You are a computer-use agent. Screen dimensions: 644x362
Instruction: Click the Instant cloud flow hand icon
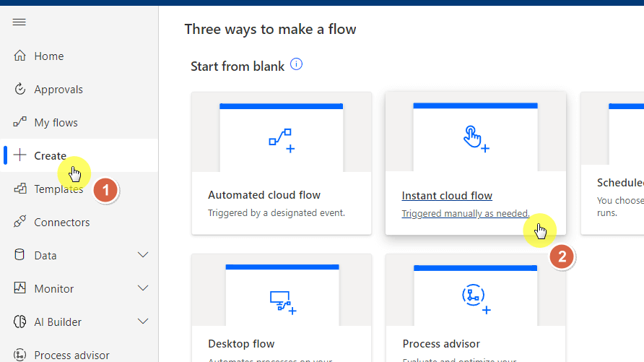pos(476,139)
